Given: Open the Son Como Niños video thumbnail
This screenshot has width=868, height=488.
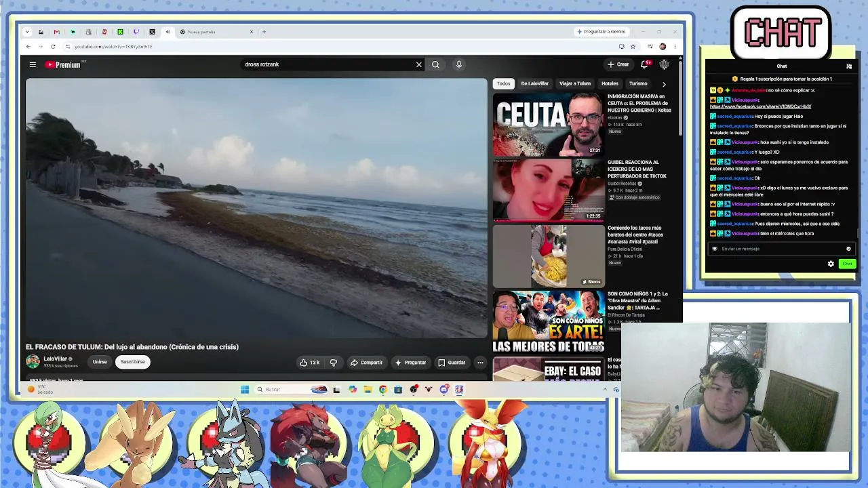Looking at the screenshot, I should 548,321.
